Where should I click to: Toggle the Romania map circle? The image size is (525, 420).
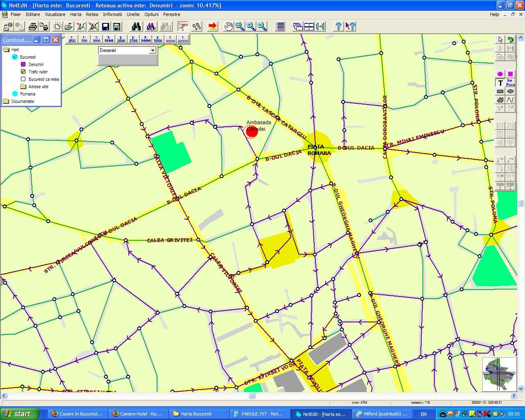click(15, 94)
